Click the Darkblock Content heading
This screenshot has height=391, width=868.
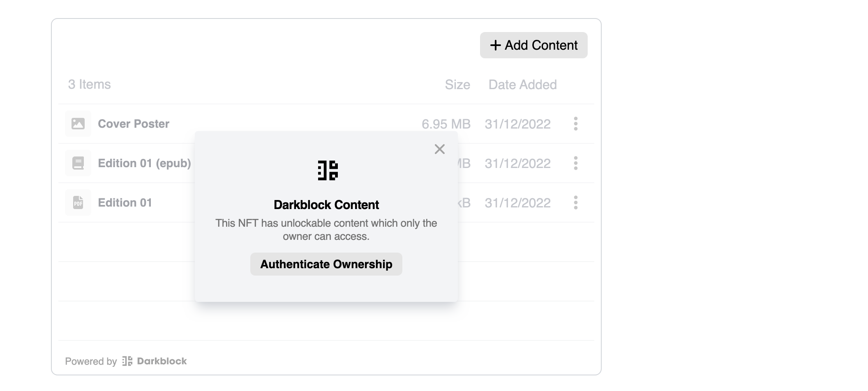(326, 205)
